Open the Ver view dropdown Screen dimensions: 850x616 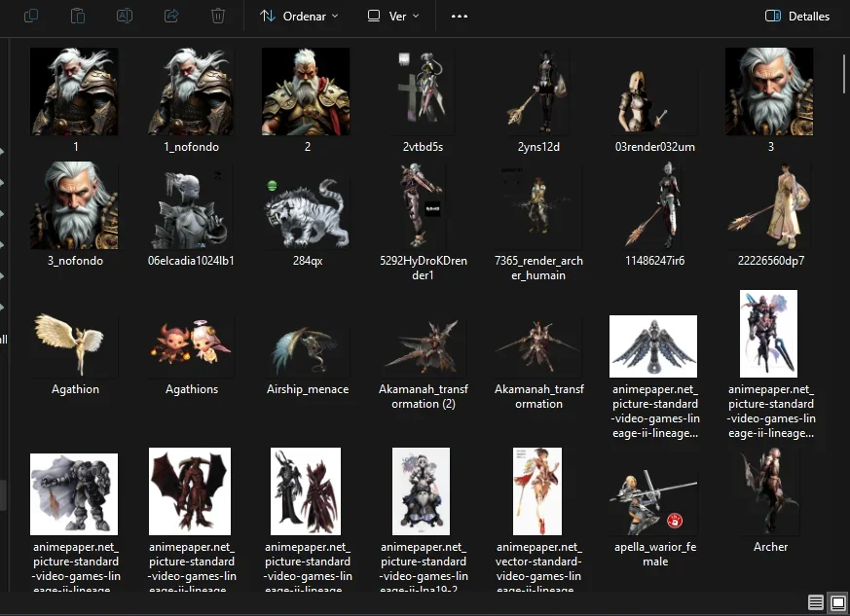(393, 17)
